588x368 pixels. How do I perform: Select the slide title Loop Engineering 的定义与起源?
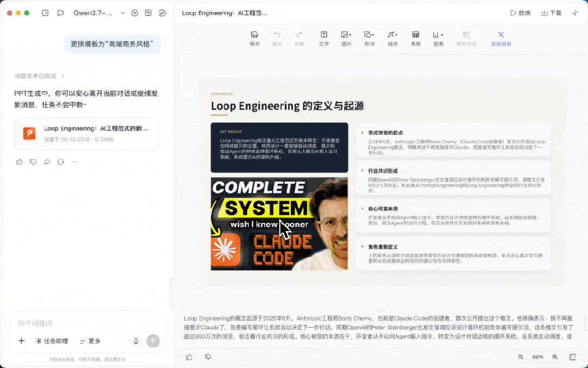click(287, 106)
